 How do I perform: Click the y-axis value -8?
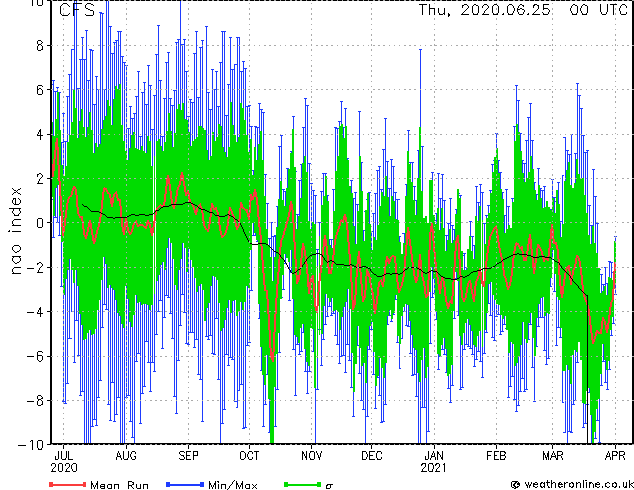click(x=35, y=401)
